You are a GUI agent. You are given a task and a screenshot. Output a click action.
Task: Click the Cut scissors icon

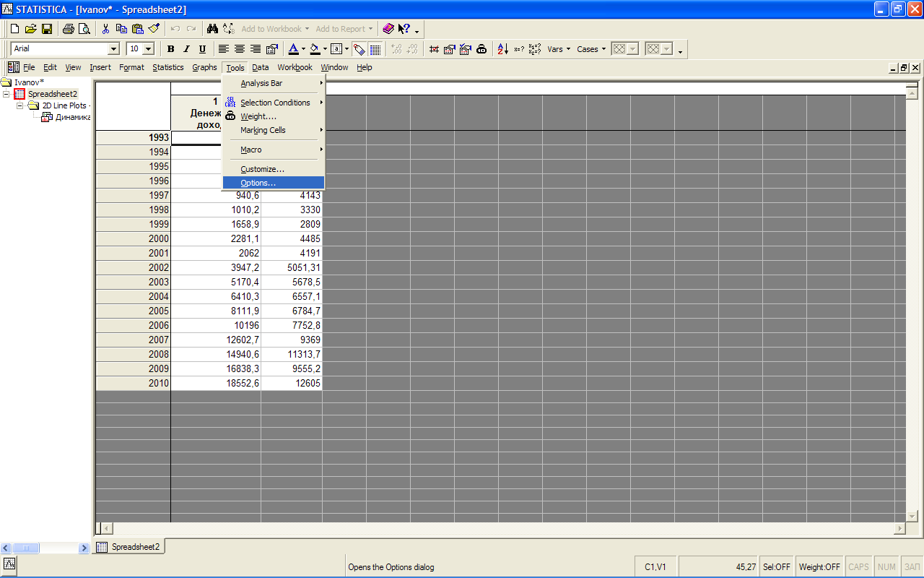105,29
